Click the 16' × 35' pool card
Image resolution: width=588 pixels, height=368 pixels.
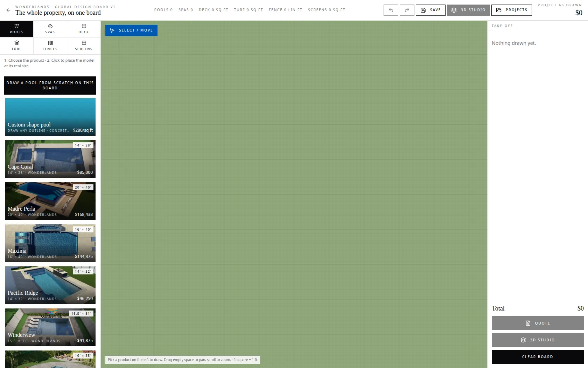50,359
